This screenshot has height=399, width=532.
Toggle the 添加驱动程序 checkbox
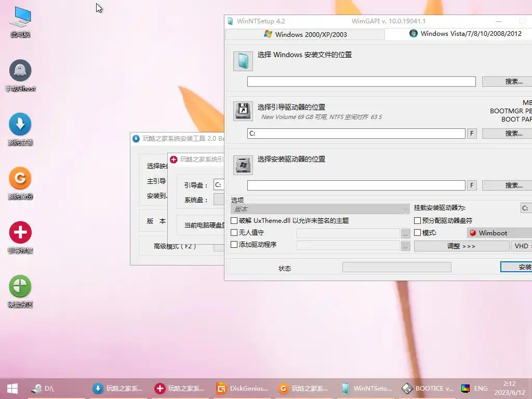click(234, 244)
